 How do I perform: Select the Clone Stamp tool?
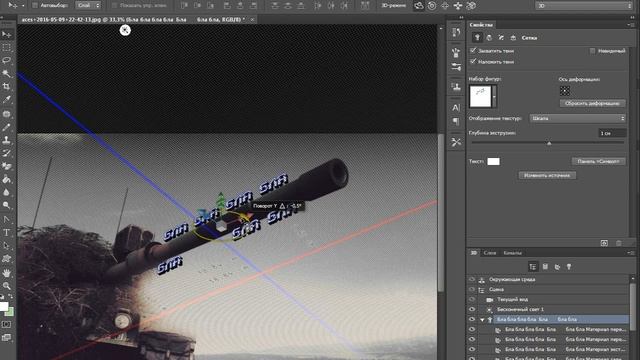[7, 140]
